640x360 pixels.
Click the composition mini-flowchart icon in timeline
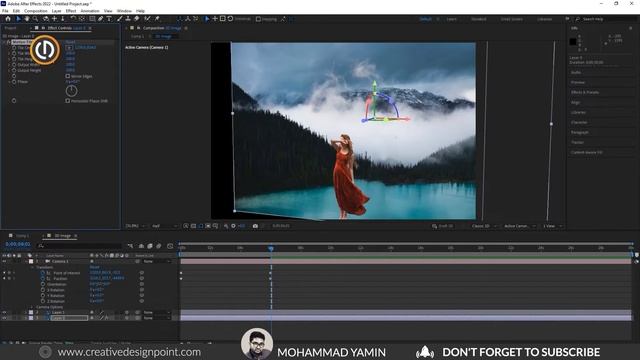130,246
